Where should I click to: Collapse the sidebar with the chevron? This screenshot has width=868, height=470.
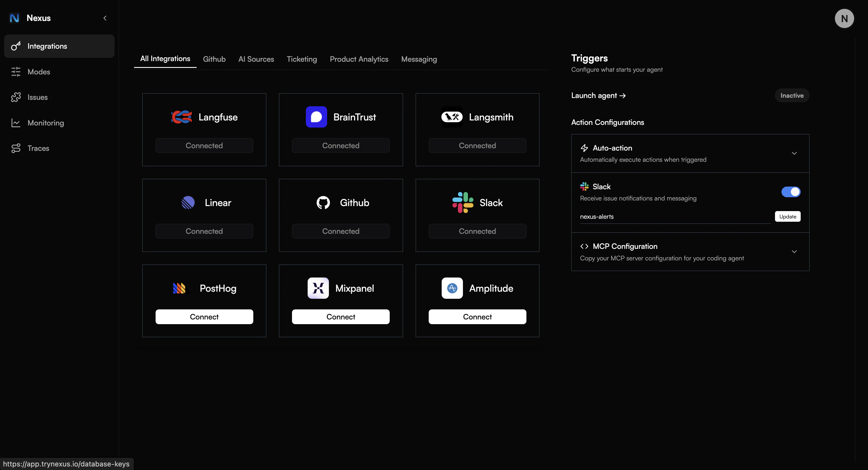tap(105, 18)
